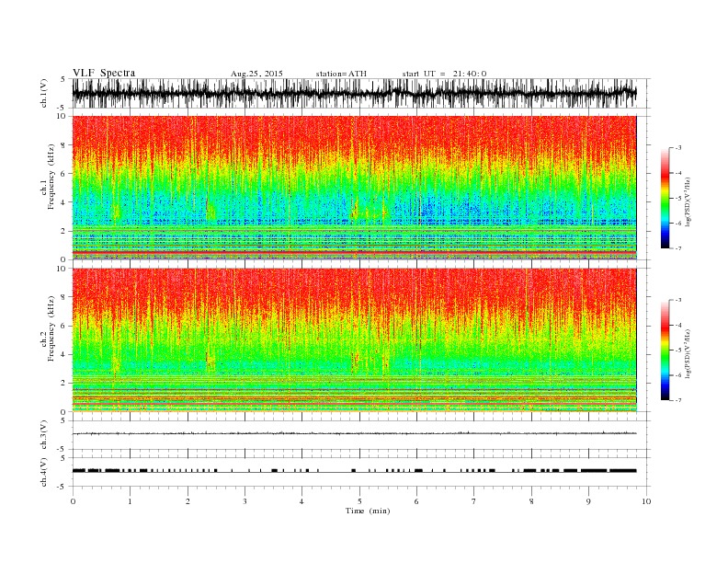The image size is (728, 563).
Task: Click the "5" tick on the Time axis
Action: coord(359,501)
